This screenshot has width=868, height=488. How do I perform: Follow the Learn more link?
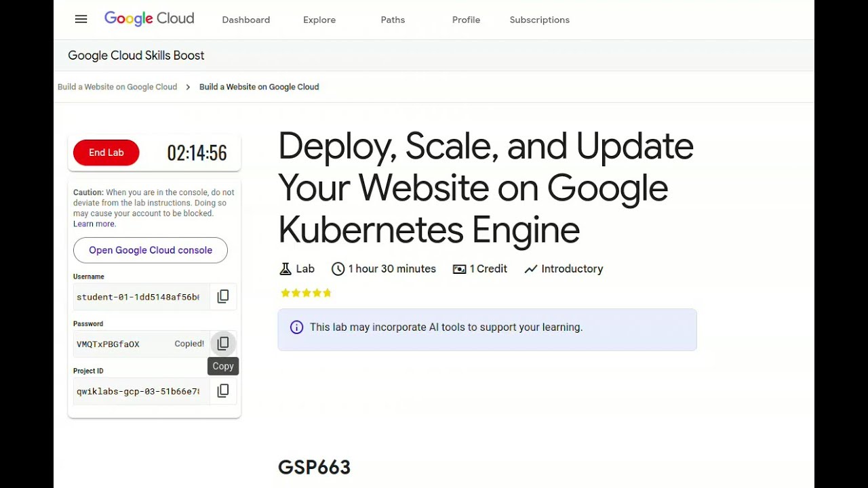(94, 224)
